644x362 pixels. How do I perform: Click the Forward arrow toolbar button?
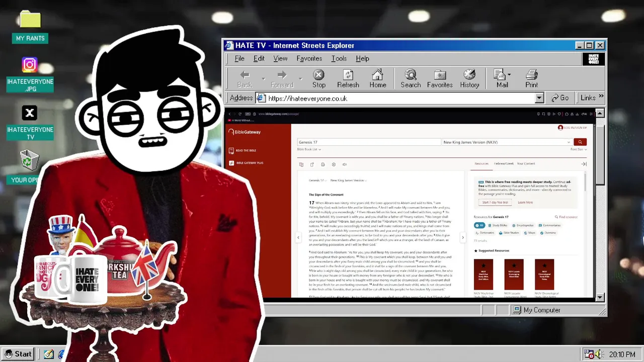[282, 78]
